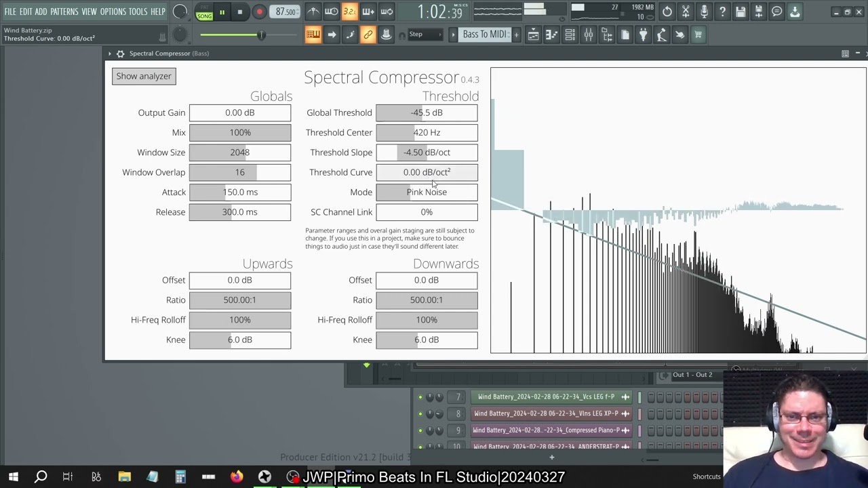This screenshot has width=868, height=488.
Task: Click the Mode Pink Noise selector
Action: pos(427,192)
